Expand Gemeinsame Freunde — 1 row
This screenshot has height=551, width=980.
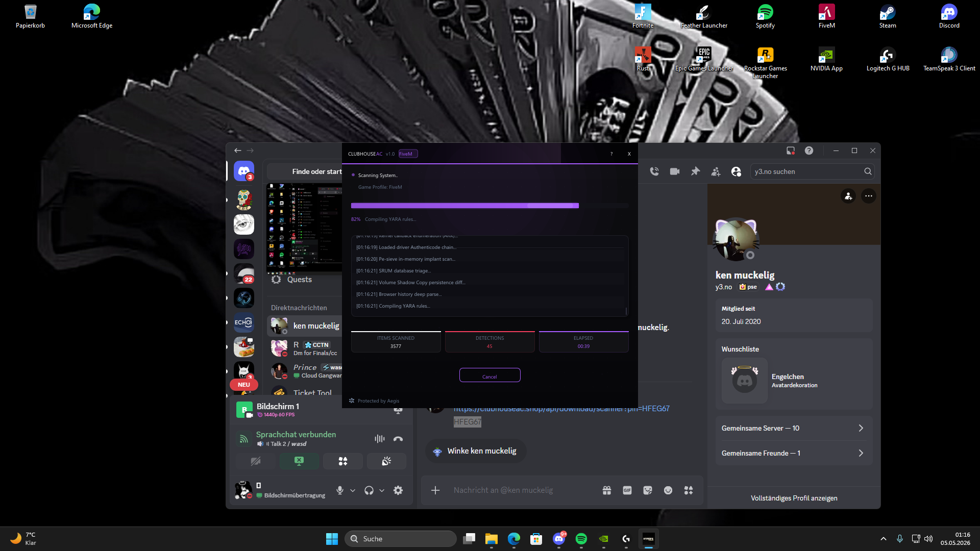tap(794, 453)
